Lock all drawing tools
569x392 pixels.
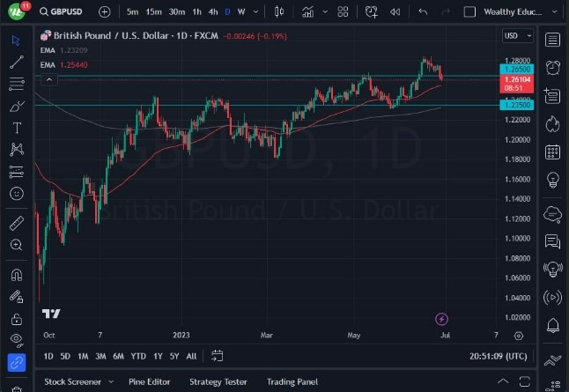17,319
